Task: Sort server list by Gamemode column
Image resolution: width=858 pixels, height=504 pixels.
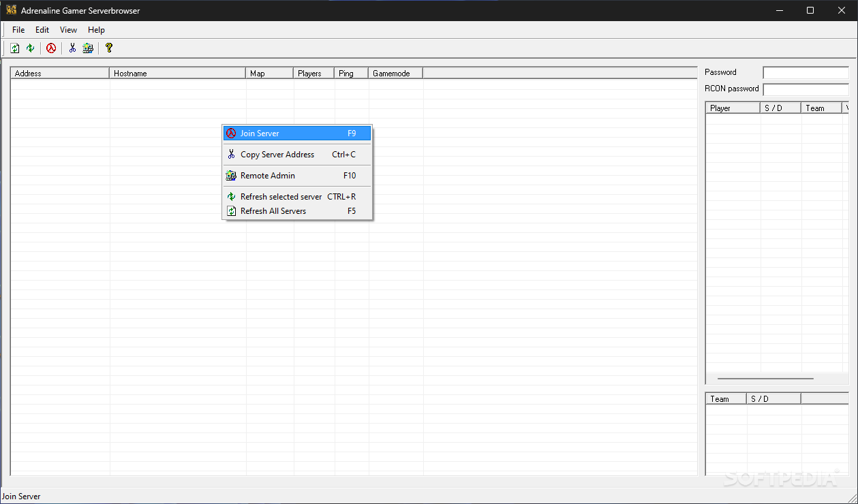Action: (x=395, y=74)
